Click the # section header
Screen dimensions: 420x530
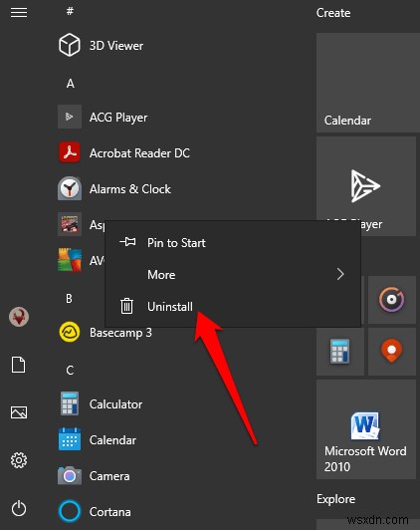point(70,11)
